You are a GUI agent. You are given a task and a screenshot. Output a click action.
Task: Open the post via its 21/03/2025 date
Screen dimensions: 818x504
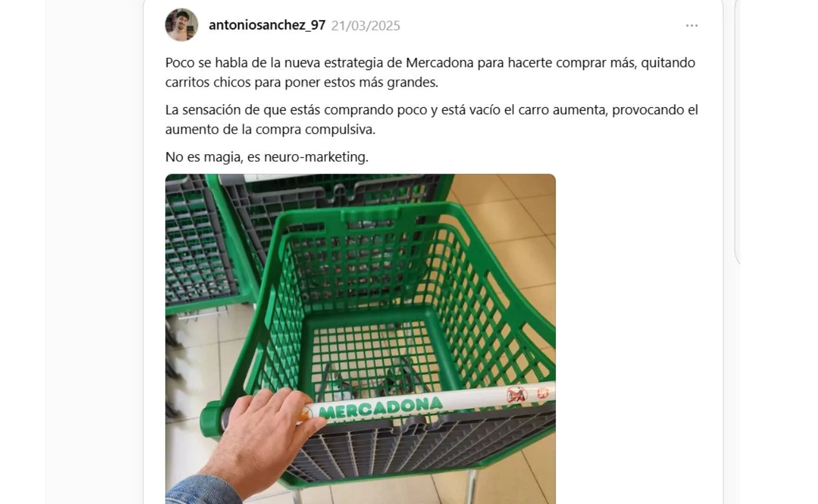(365, 26)
